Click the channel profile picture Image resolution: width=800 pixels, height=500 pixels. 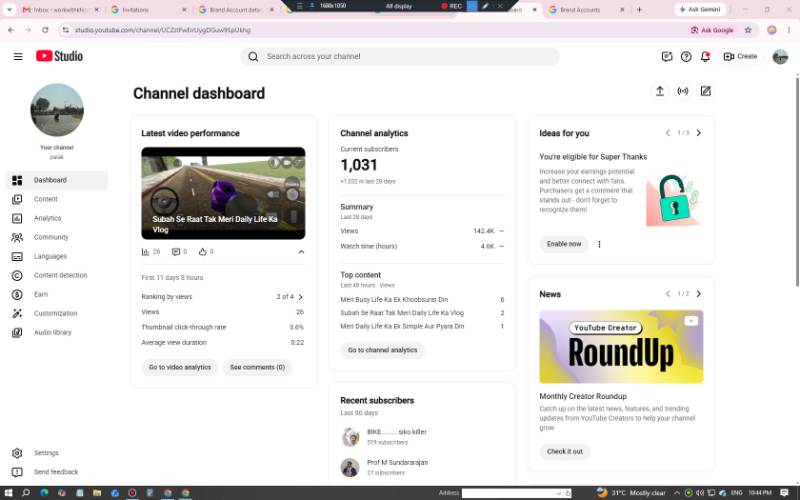(57, 110)
